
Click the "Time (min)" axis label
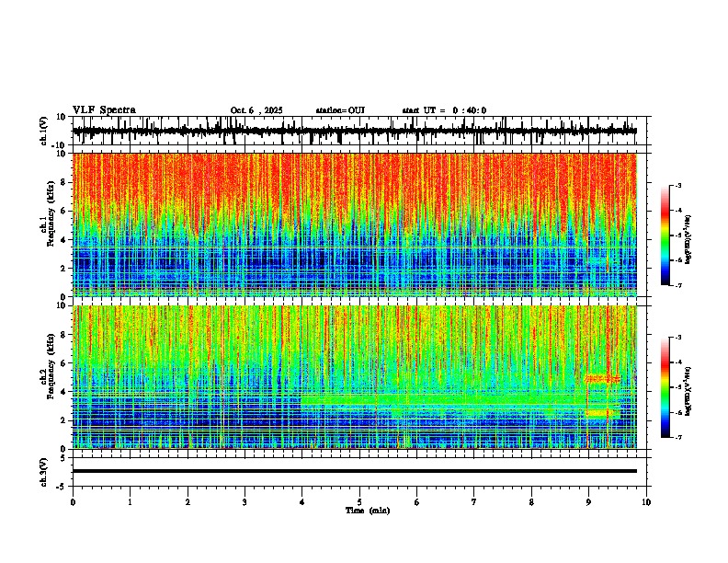pyautogui.click(x=368, y=511)
